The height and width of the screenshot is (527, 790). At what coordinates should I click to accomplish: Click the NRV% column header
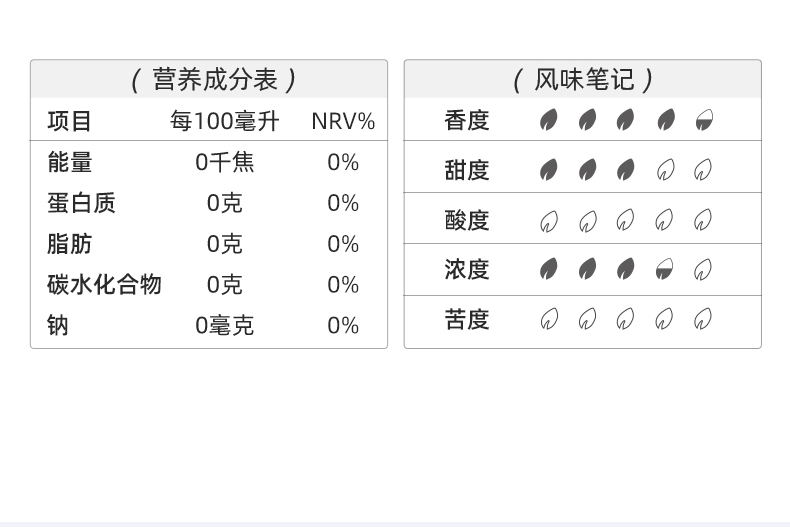(343, 122)
